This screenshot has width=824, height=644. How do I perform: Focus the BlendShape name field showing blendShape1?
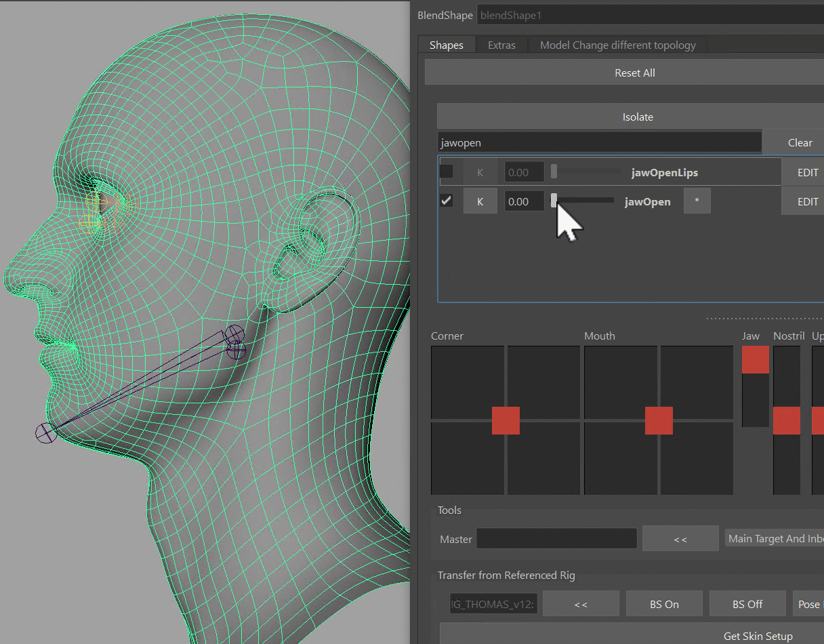(x=651, y=15)
